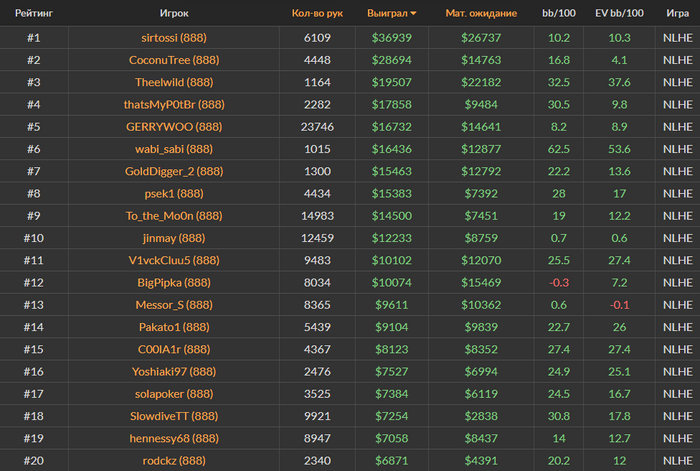Select To_the_Mo0n (888) player link
The width and height of the screenshot is (700, 471).
pyautogui.click(x=174, y=216)
